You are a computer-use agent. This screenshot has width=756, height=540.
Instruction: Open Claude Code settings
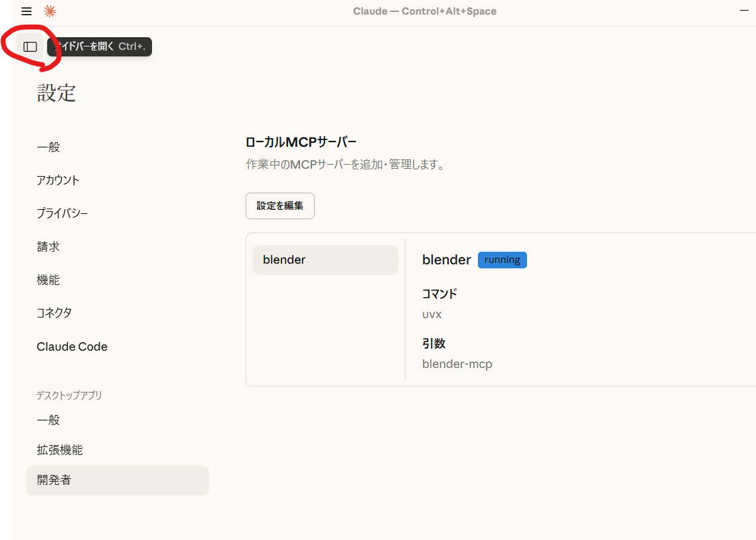pyautogui.click(x=72, y=347)
